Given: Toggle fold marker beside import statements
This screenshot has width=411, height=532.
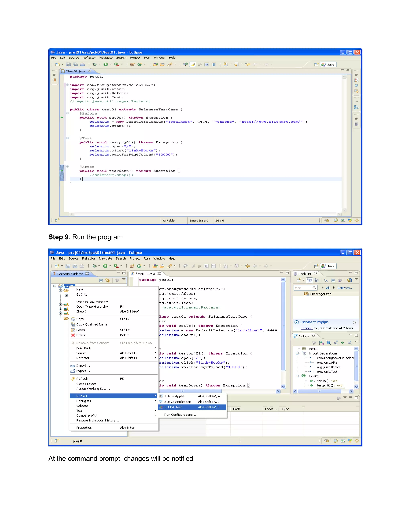Looking at the screenshot, I should (x=67, y=85).
